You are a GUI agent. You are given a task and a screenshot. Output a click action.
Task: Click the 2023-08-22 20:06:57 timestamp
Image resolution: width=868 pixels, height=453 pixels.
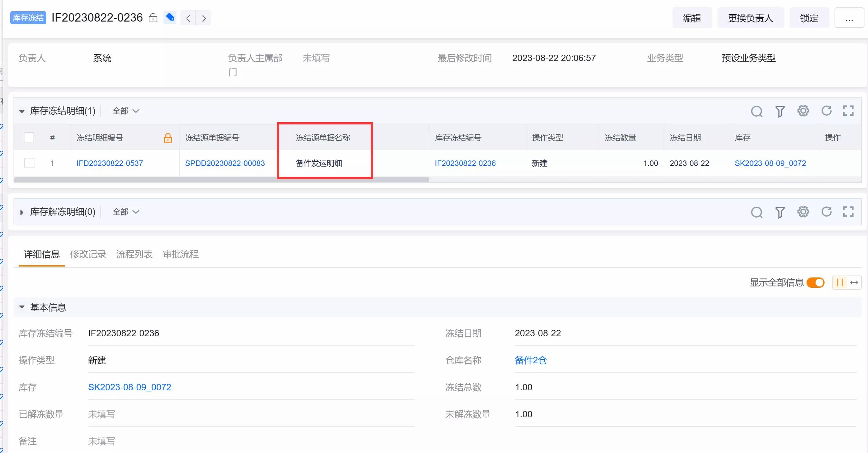click(x=554, y=58)
